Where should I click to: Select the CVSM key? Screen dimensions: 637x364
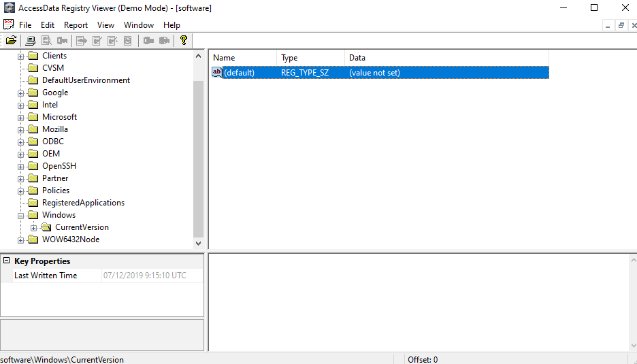click(53, 68)
